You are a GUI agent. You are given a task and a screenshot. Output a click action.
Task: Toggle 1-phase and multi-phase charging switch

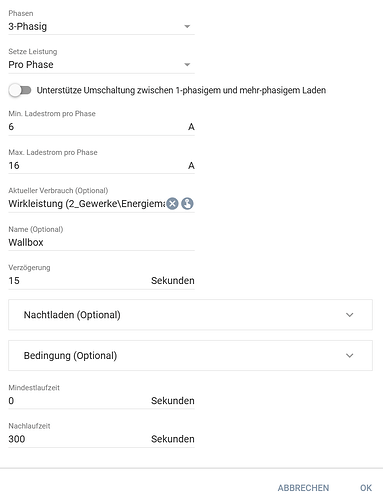tap(20, 90)
